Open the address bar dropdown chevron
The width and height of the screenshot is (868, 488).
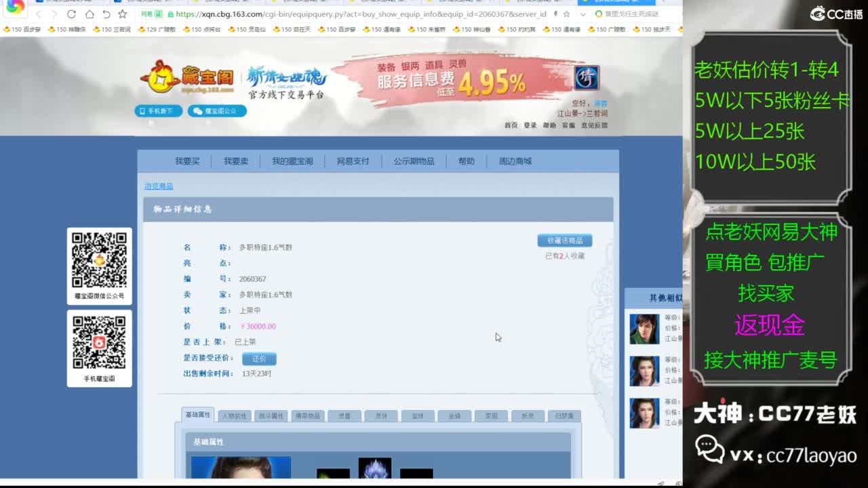pos(583,15)
